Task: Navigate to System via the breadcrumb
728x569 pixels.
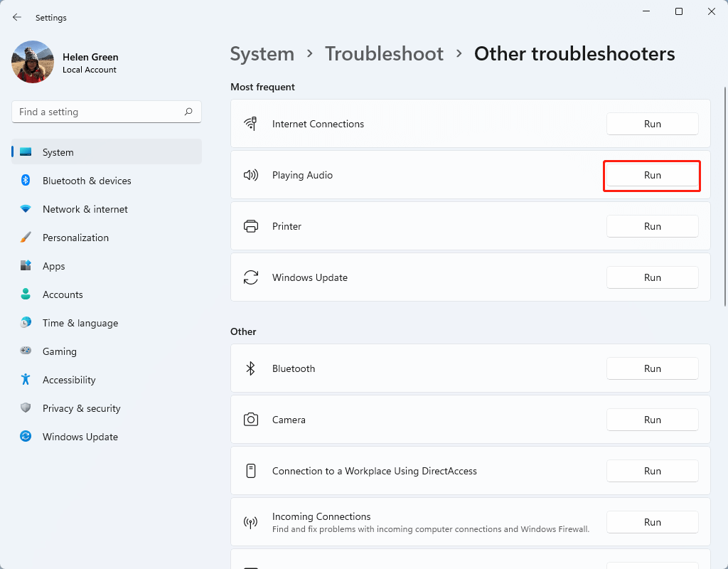Action: 262,53
